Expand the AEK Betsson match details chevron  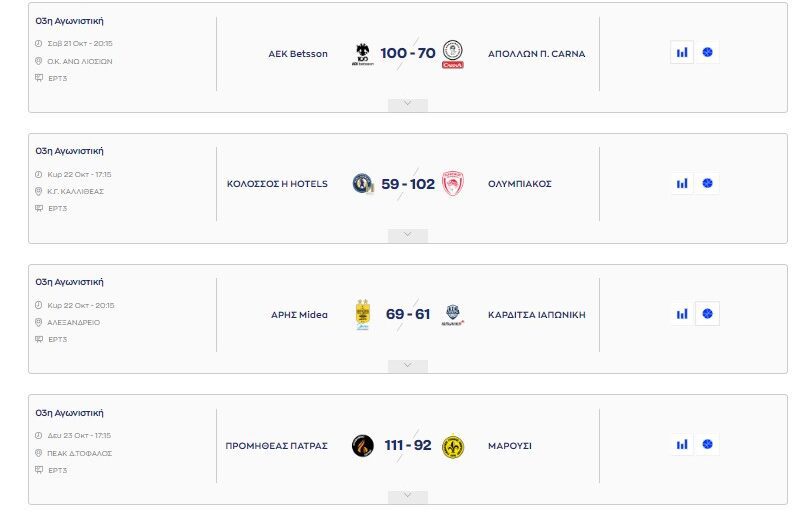(x=407, y=104)
